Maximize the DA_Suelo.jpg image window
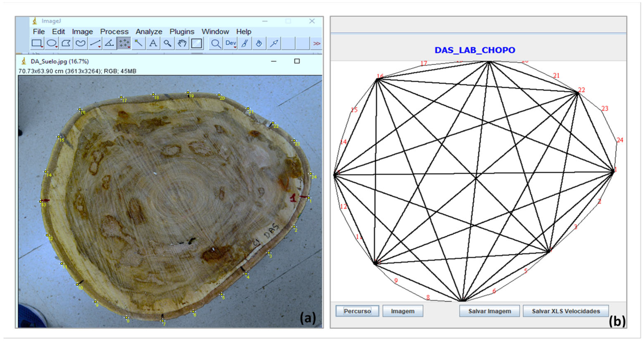Screen dimensions: 644x342 (x=297, y=61)
